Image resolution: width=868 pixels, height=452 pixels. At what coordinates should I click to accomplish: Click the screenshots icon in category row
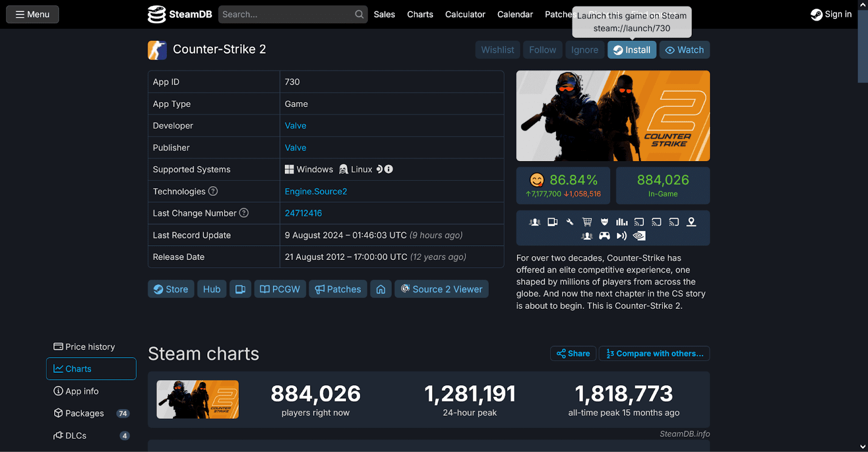tap(552, 222)
